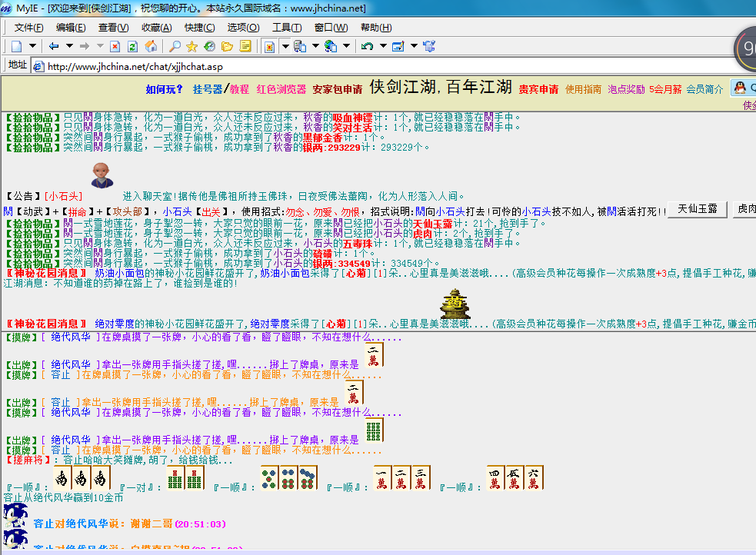This screenshot has width=756, height=555.
Task: Click the green Undo closed window icon
Action: tap(367, 46)
